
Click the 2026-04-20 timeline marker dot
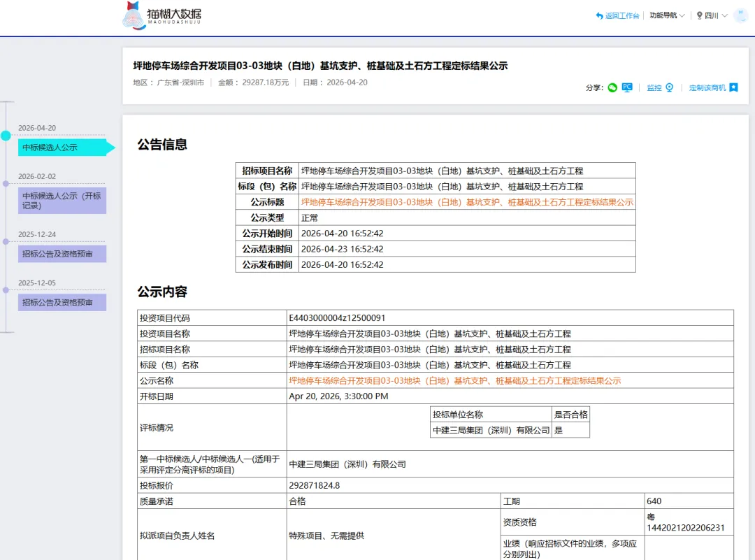[6, 136]
